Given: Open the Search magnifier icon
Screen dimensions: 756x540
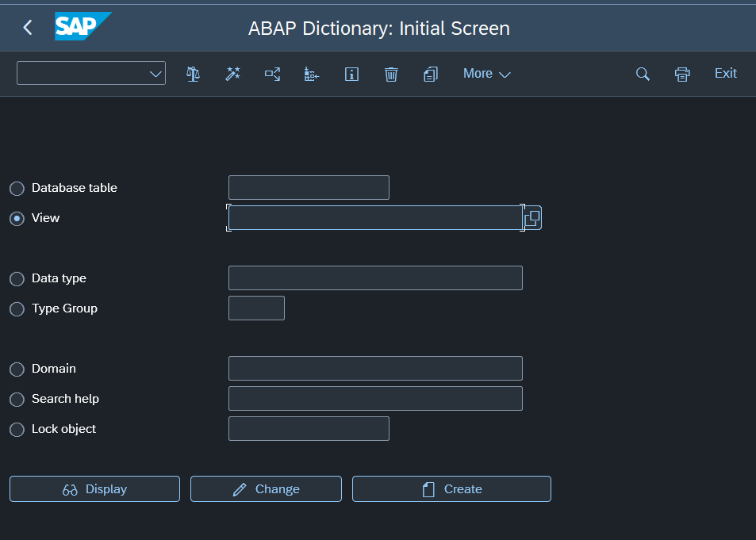Looking at the screenshot, I should [x=643, y=73].
